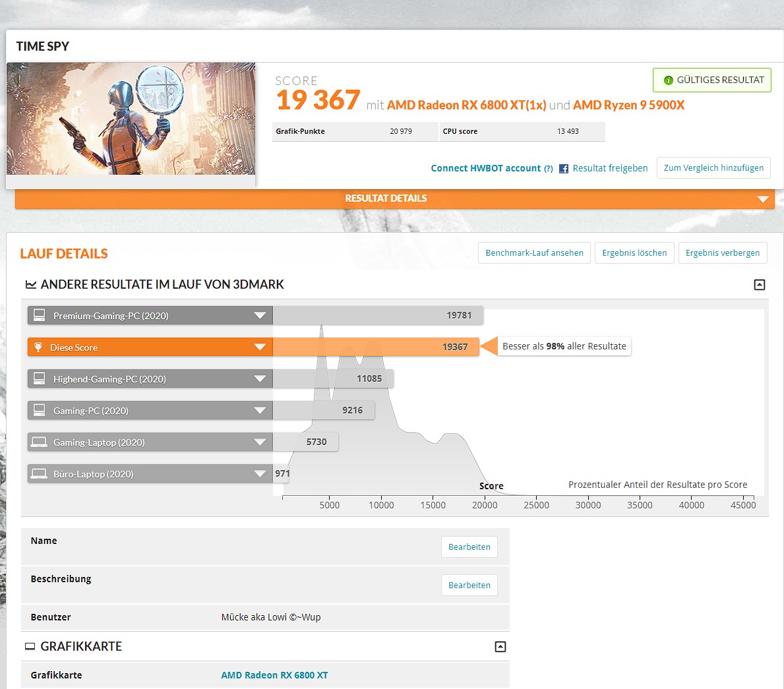This screenshot has height=689, width=784.
Task: Click the Grafik-Punkte value 20 979
Action: pyautogui.click(x=401, y=131)
